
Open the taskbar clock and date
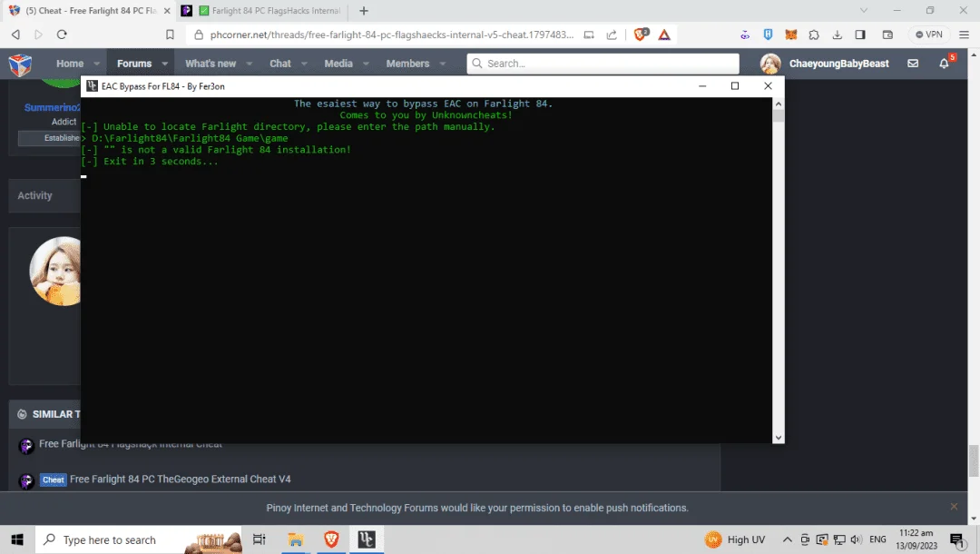click(916, 539)
